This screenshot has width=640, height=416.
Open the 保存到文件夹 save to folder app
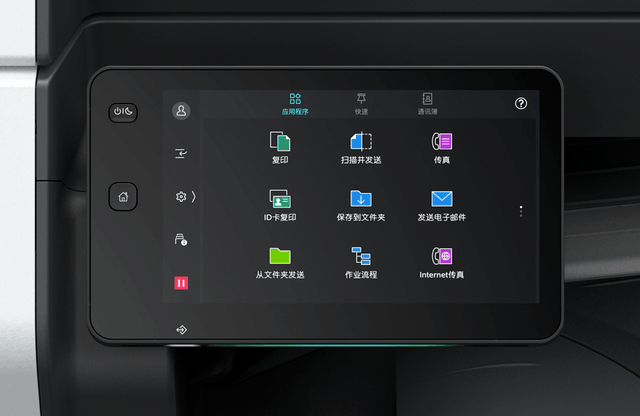click(361, 205)
